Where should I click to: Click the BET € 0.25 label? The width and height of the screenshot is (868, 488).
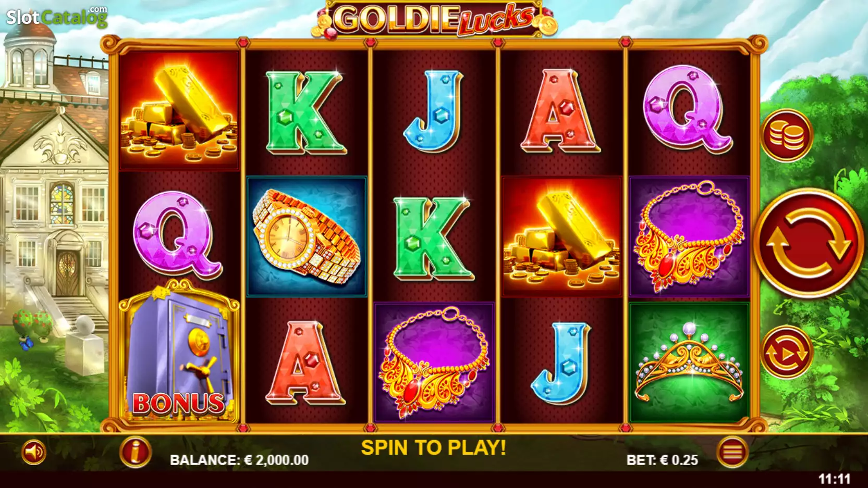click(x=662, y=460)
